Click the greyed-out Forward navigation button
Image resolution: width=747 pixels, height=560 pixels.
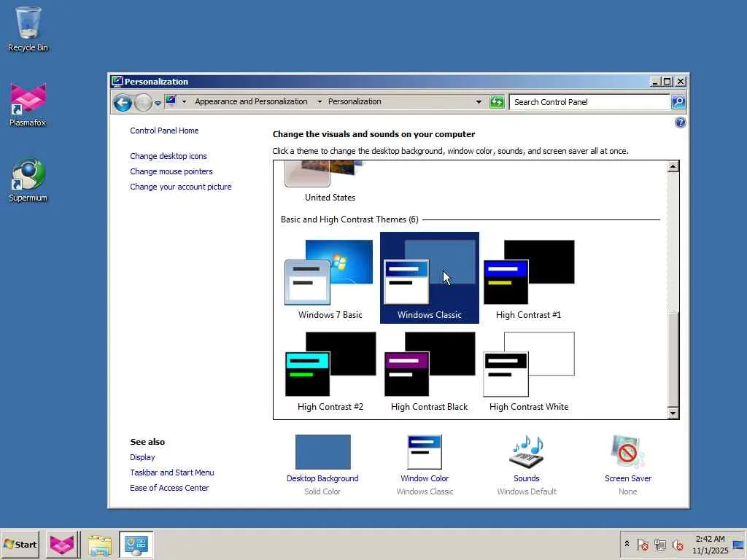click(142, 102)
